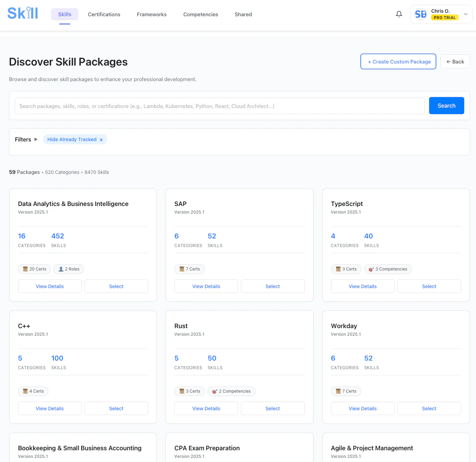Click the Hide Already Tracked filter chip
Image resolution: width=476 pixels, height=462 pixels.
tap(75, 139)
